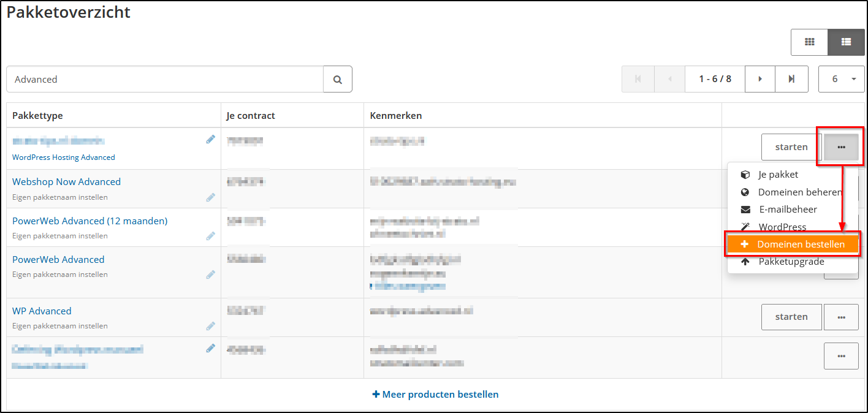Edit name pencil for PowerWeb Advanced (12 maanden)
This screenshot has width=868, height=413.
(211, 236)
